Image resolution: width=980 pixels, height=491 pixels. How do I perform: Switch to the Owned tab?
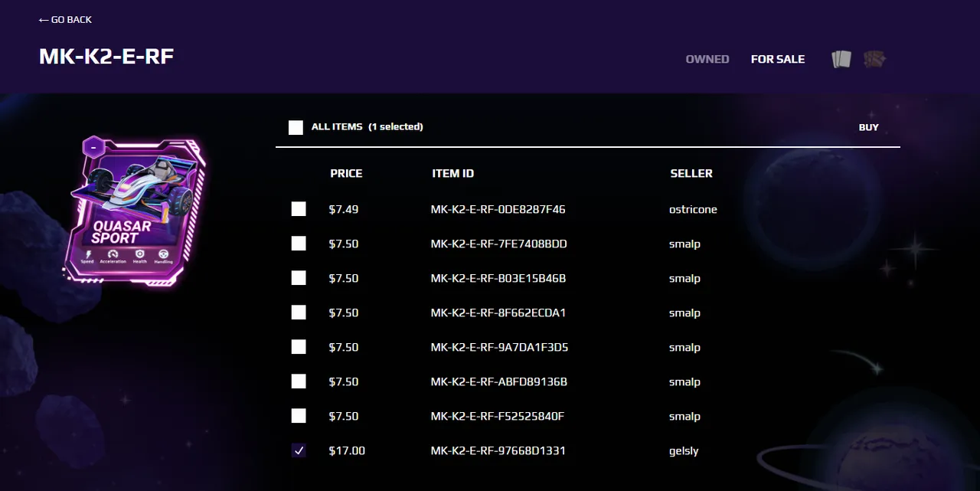coord(707,59)
